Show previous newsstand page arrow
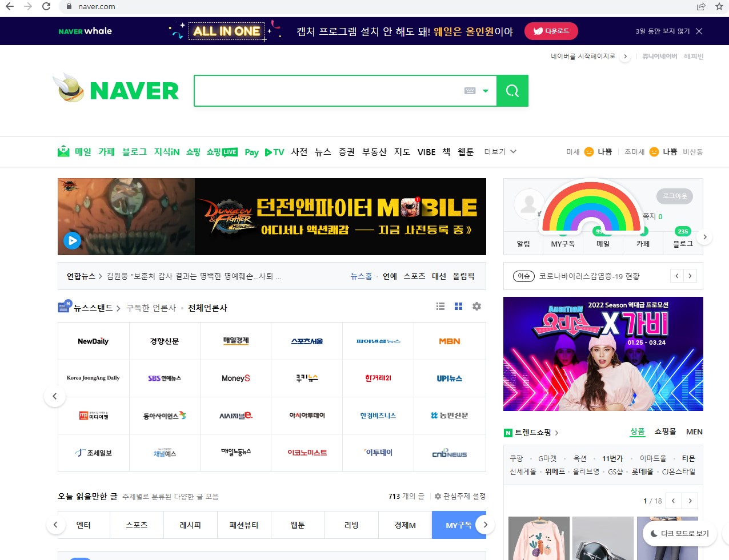 tap(55, 396)
